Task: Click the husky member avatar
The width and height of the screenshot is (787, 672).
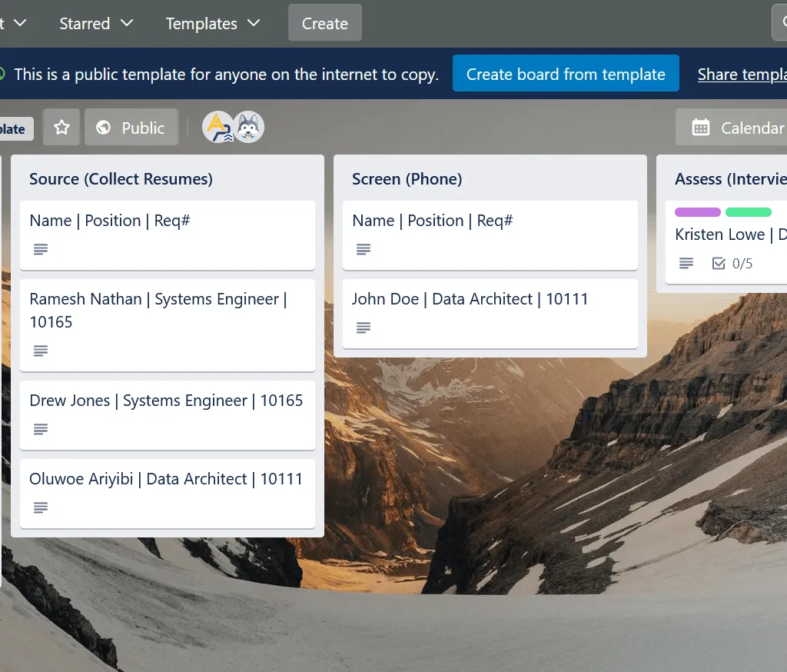Action: [249, 128]
